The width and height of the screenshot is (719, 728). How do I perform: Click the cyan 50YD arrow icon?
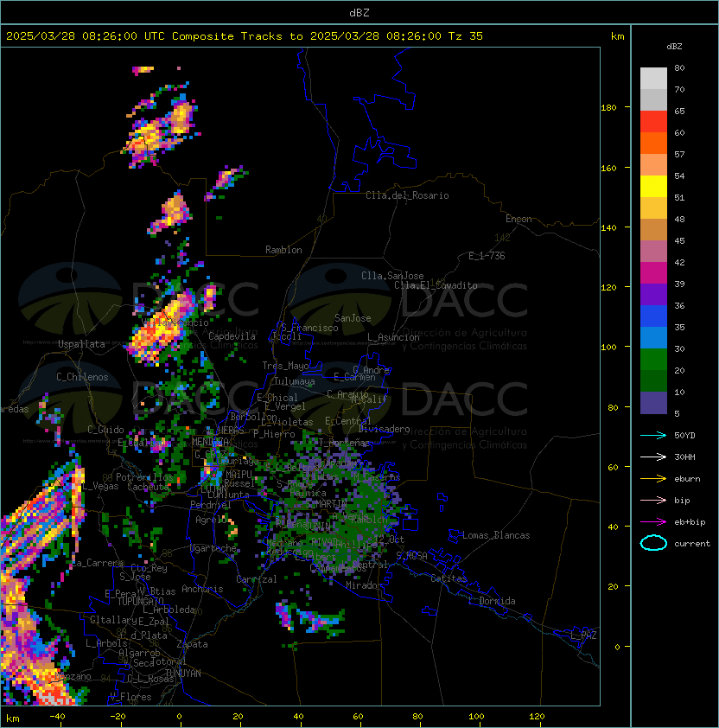click(653, 436)
